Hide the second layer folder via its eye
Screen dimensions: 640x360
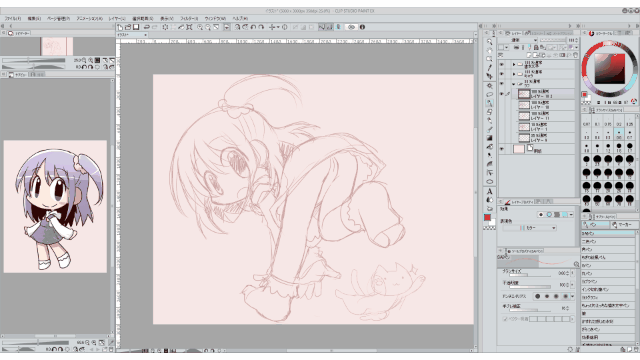point(502,74)
